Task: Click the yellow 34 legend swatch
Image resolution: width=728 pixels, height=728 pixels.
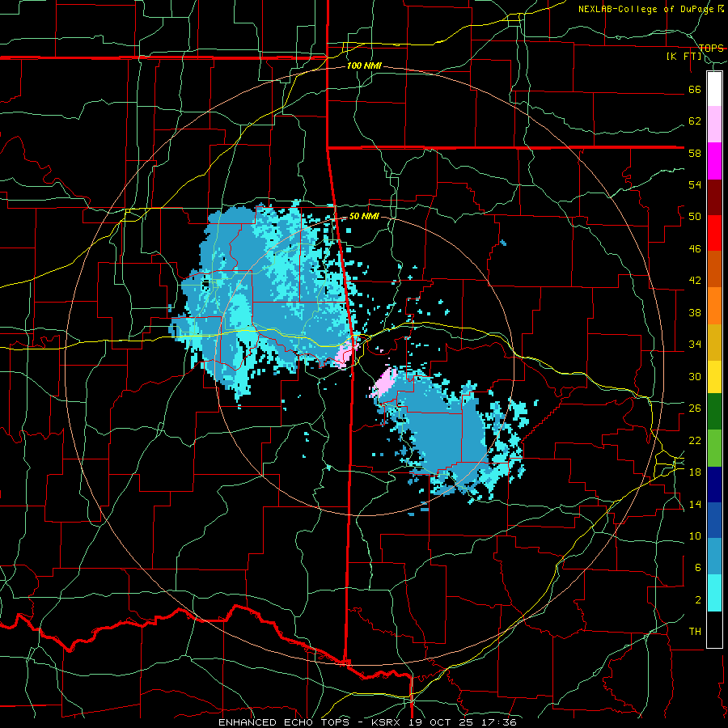Action: [714, 376]
